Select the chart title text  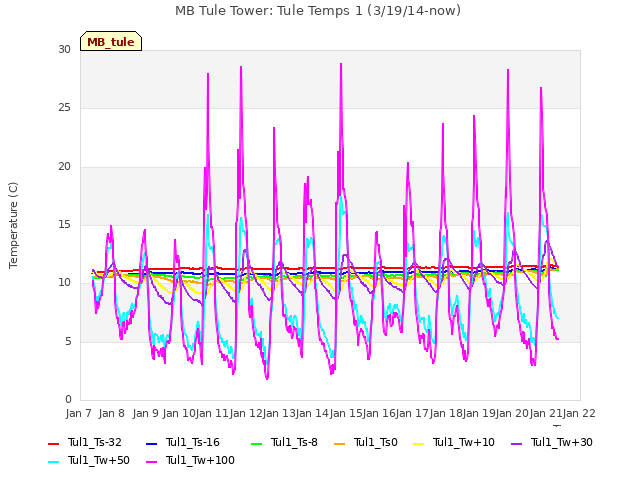tap(318, 11)
